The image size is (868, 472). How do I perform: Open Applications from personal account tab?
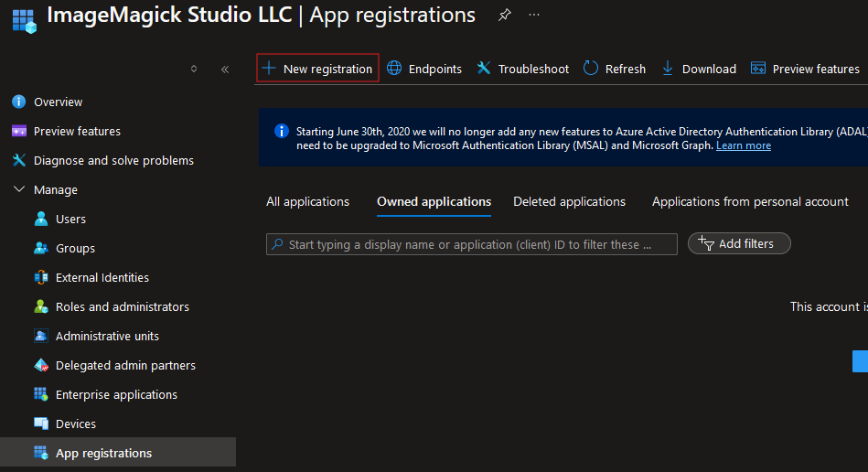tap(750, 201)
